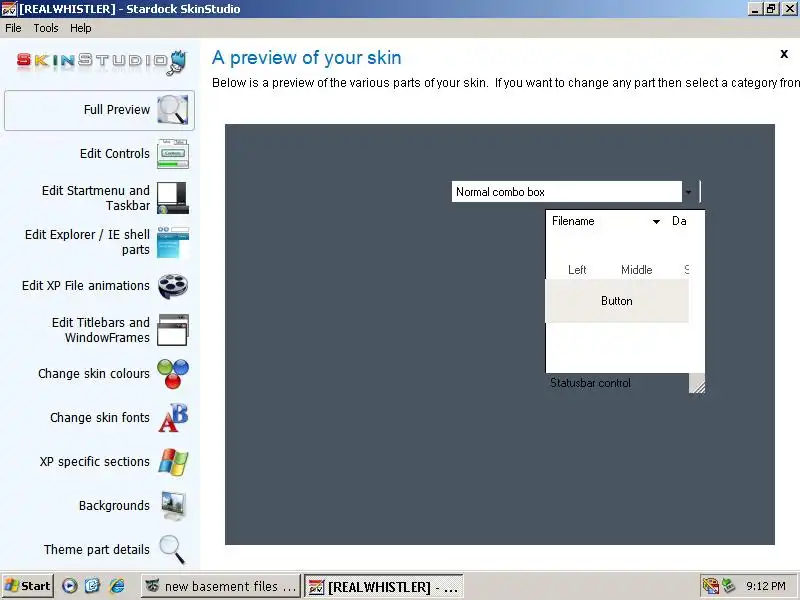The image size is (800, 600).
Task: Click the film reel XP File animations icon
Action: click(172, 286)
